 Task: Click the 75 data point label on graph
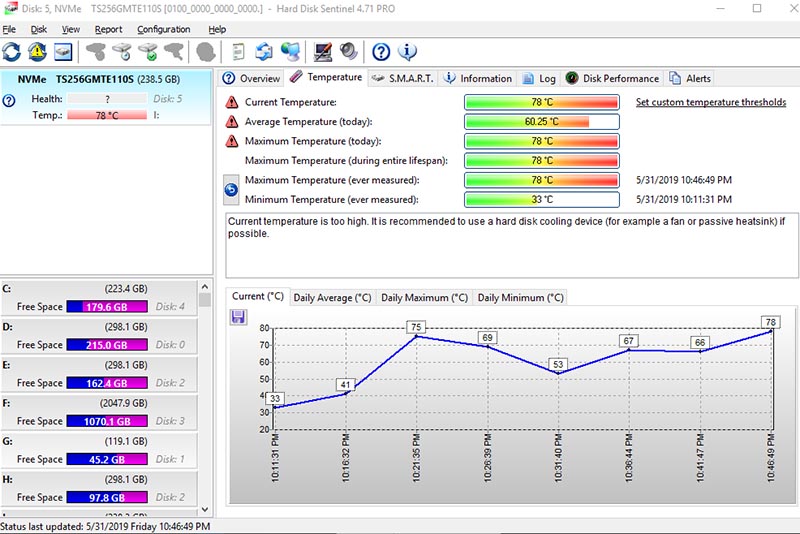tap(416, 327)
